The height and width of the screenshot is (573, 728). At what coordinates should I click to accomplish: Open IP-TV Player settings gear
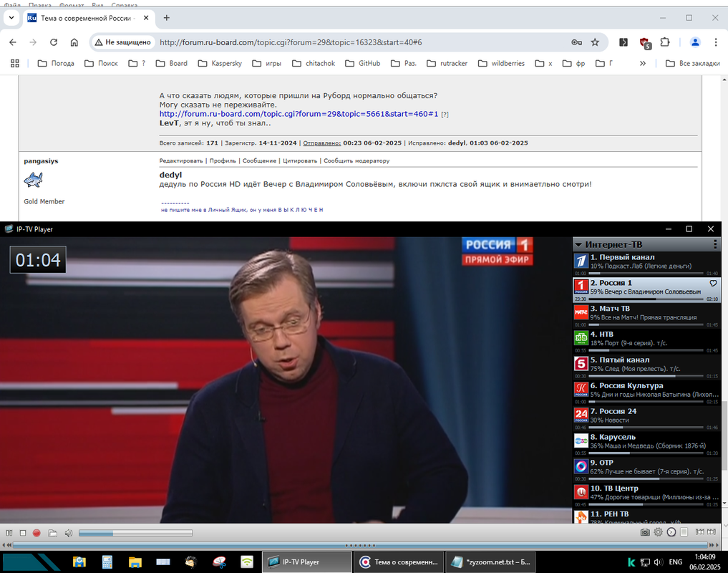[x=659, y=532]
